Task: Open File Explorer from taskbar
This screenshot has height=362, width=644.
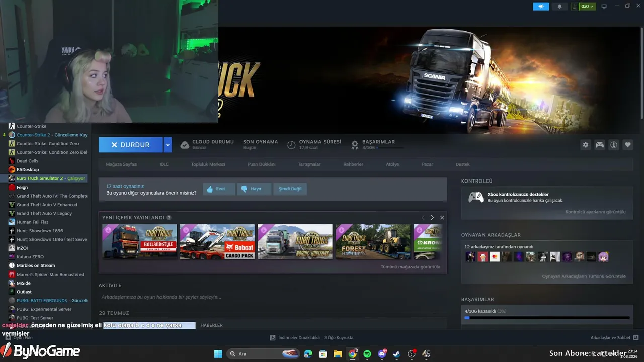Action: point(338,354)
